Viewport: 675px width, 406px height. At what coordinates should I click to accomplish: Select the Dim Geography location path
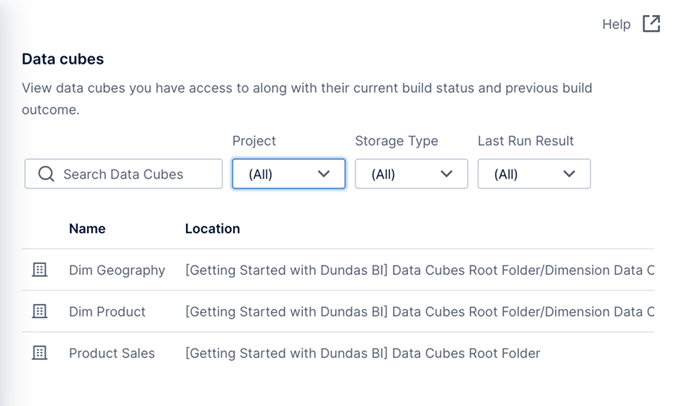click(419, 270)
